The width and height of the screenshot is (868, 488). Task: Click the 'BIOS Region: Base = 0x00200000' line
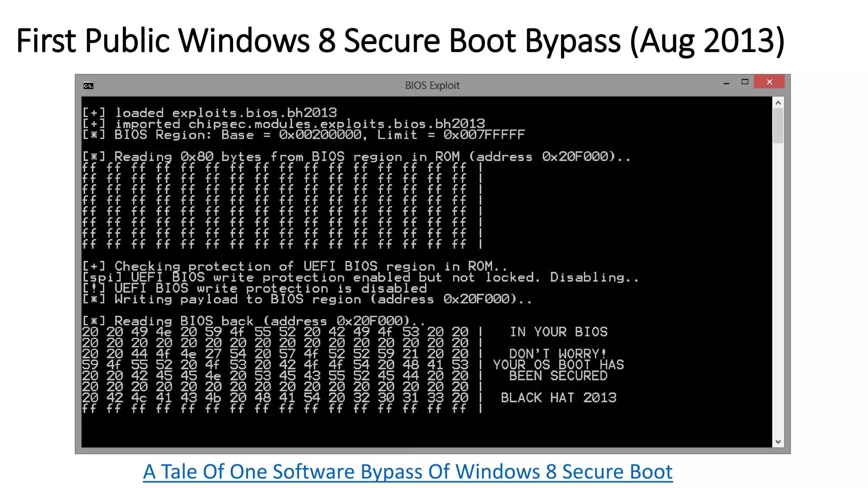pyautogui.click(x=303, y=135)
